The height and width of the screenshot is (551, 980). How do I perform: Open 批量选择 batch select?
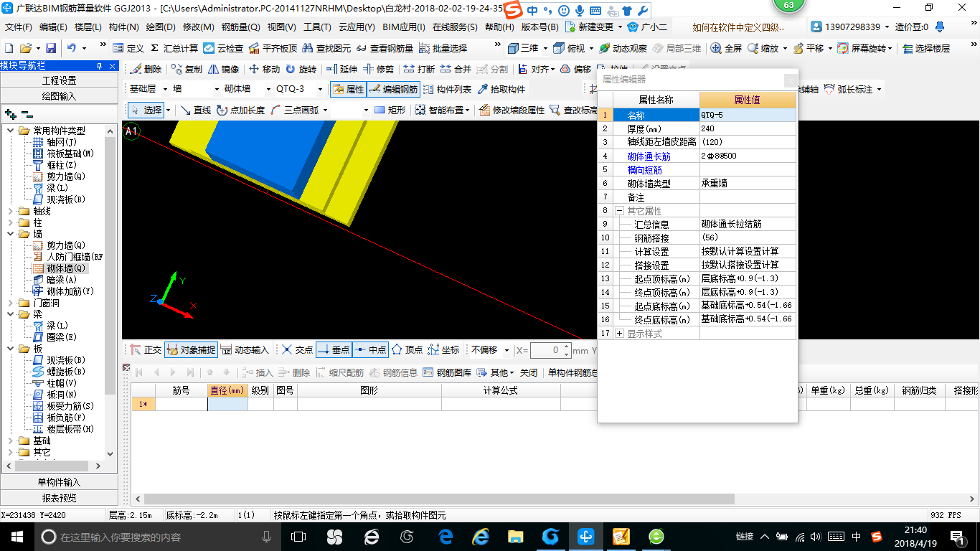443,48
